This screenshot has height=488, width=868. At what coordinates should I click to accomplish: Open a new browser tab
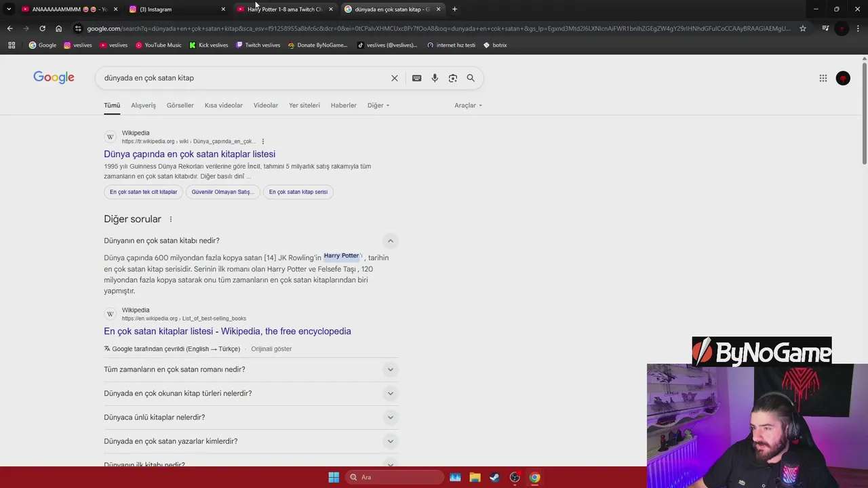tap(454, 9)
